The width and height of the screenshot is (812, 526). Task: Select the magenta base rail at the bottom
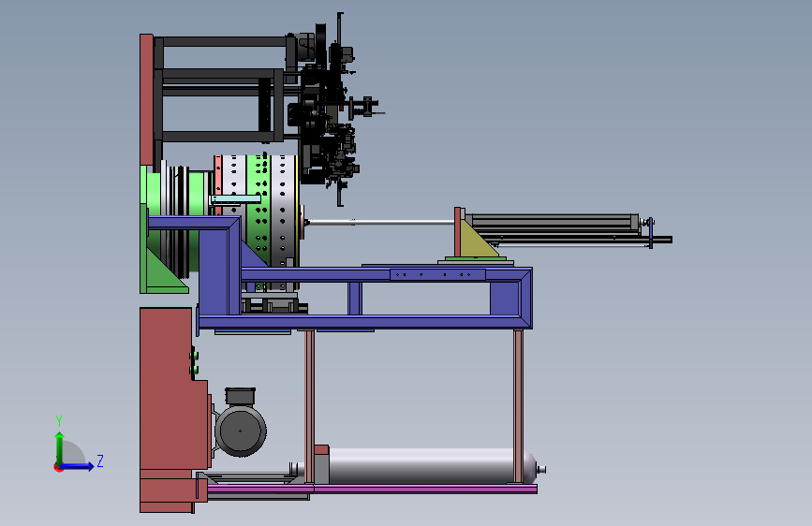pos(372,489)
